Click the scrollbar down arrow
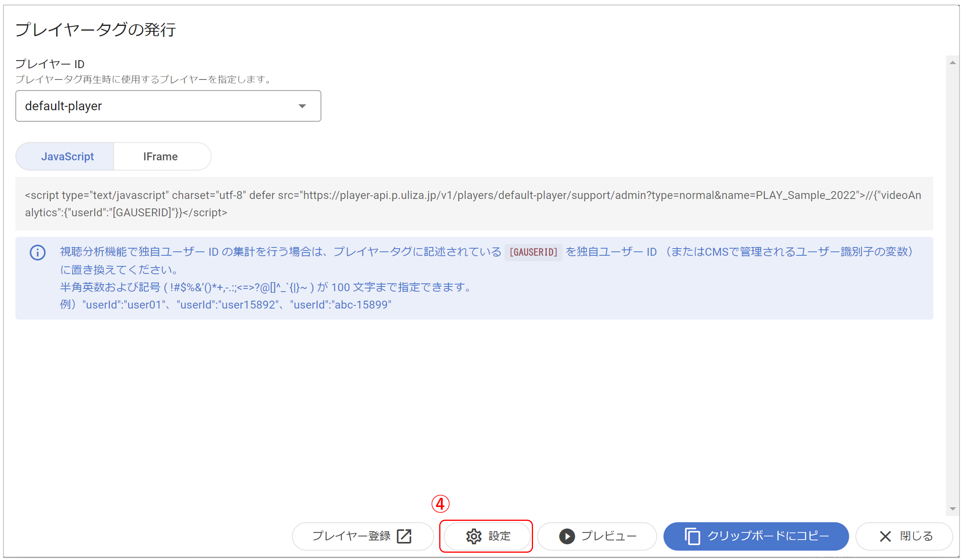This screenshot has height=560, width=963. pyautogui.click(x=952, y=509)
